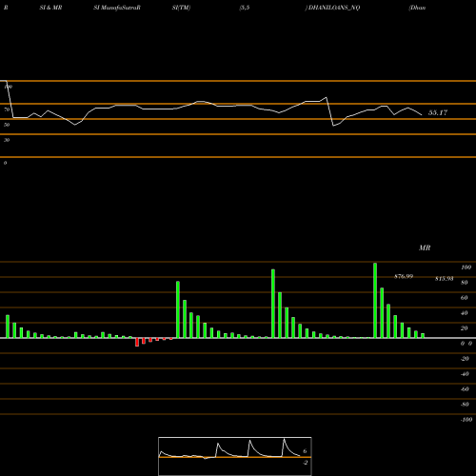
Task: Click the RSI value "55.17"
Action: click(x=438, y=112)
